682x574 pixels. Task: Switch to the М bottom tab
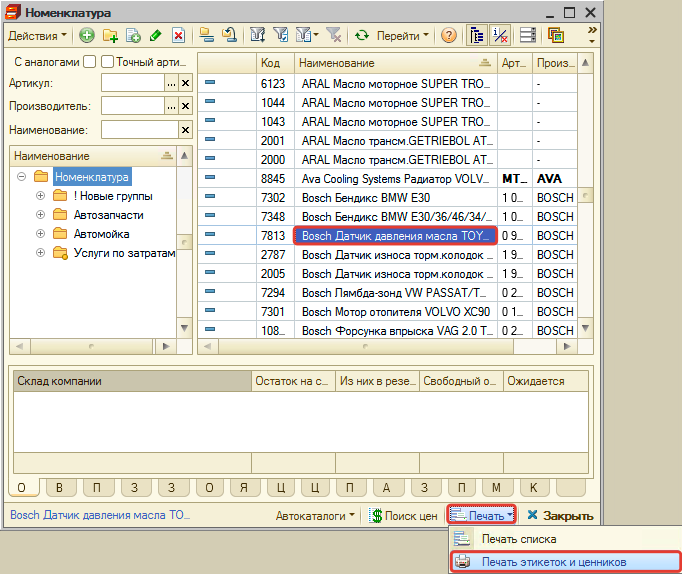[496, 488]
